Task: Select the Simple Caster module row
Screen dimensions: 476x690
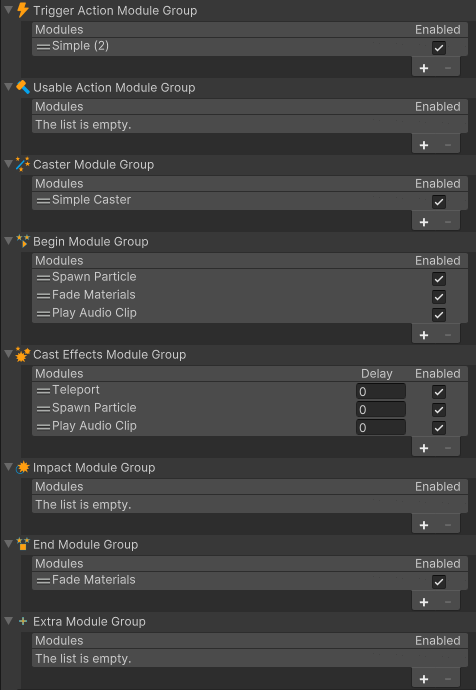Action: [250, 201]
